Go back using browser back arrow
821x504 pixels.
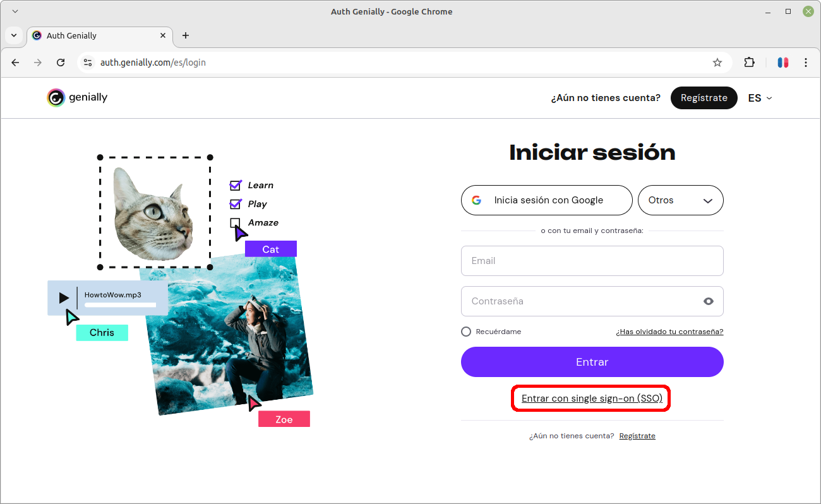pos(16,63)
